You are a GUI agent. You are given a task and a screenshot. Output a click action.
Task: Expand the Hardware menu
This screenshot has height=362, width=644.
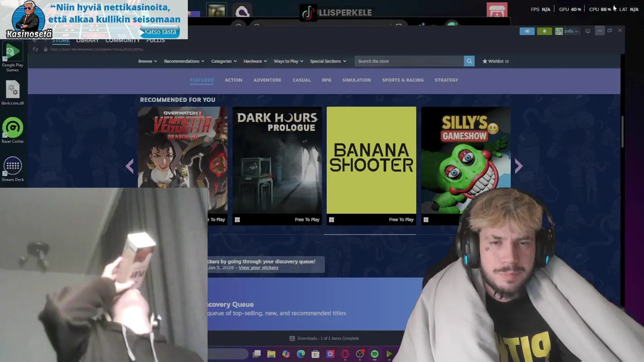tap(255, 61)
